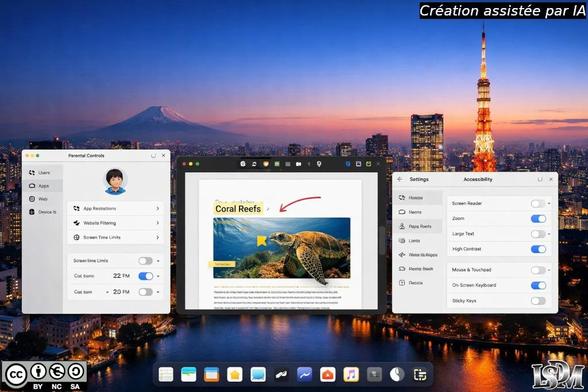Select the person-icon item in Settings sidebar
Image resolution: width=588 pixels, height=392 pixels.
(x=418, y=226)
